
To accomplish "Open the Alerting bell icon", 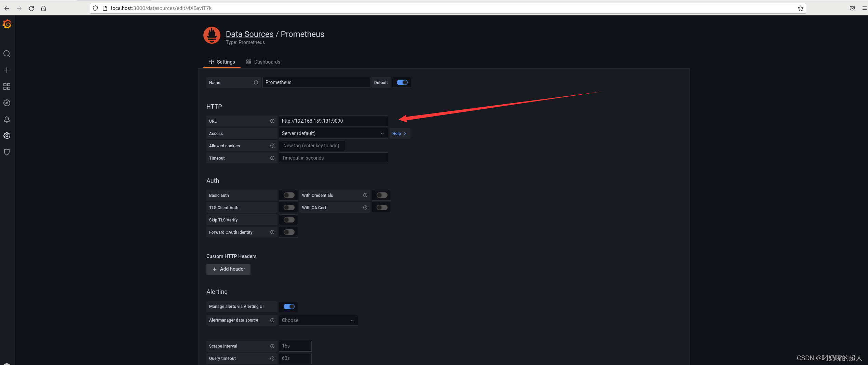I will tap(7, 119).
